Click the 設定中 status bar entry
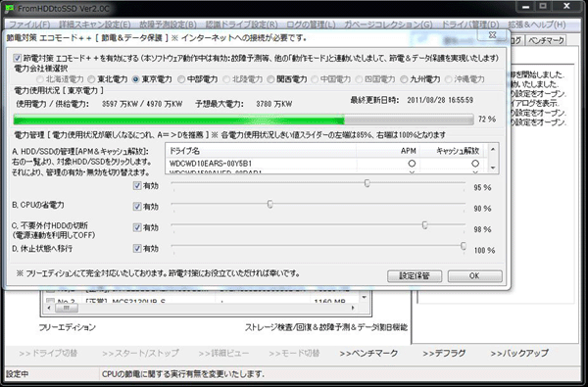588x387 pixels. point(18,374)
